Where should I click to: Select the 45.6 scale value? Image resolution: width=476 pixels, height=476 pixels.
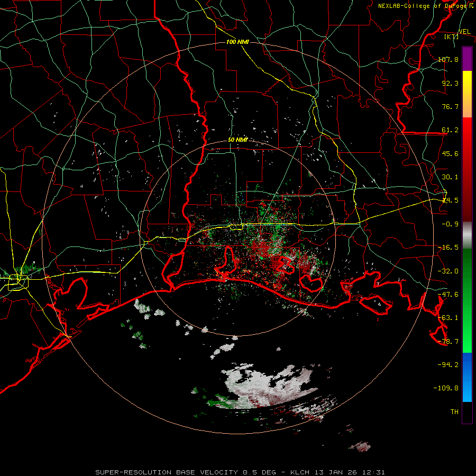(x=450, y=153)
